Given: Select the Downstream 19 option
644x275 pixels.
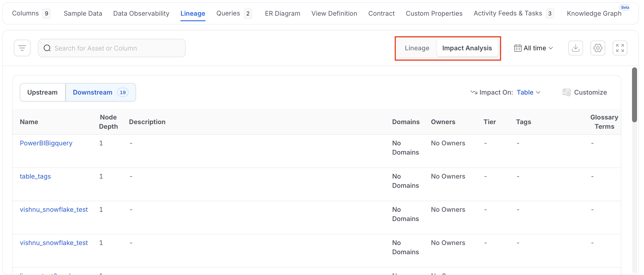Looking at the screenshot, I should 100,93.
